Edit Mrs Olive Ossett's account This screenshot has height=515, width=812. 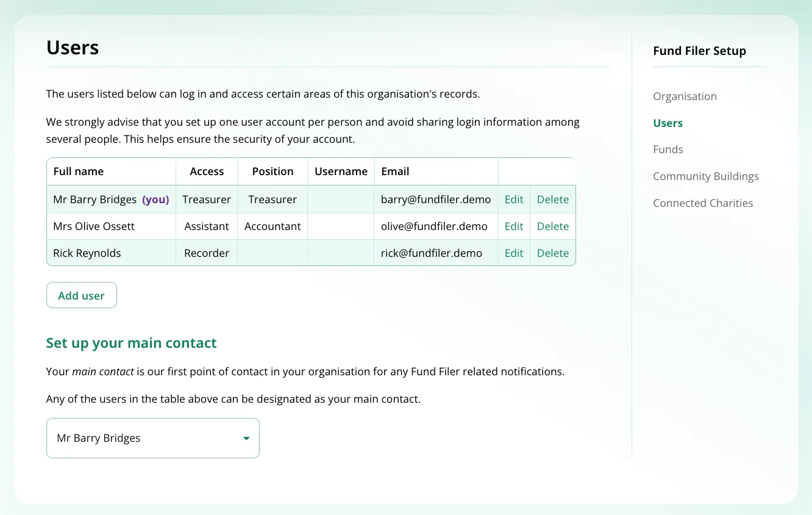pos(514,226)
